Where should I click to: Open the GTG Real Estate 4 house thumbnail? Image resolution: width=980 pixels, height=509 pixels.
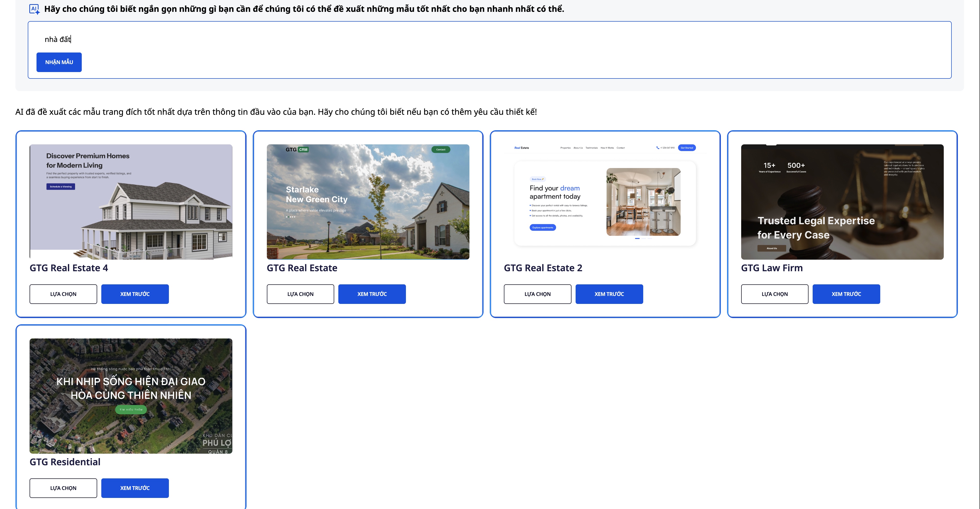click(x=131, y=202)
